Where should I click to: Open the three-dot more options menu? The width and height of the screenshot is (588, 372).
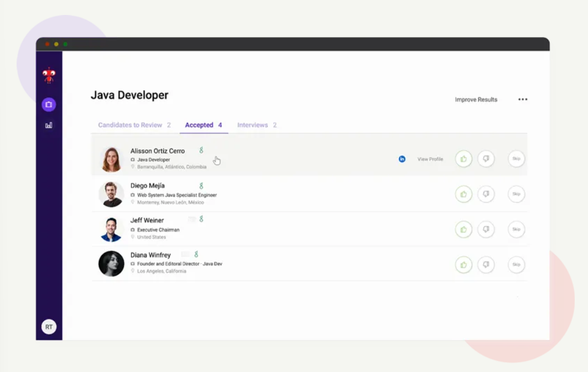point(523,100)
